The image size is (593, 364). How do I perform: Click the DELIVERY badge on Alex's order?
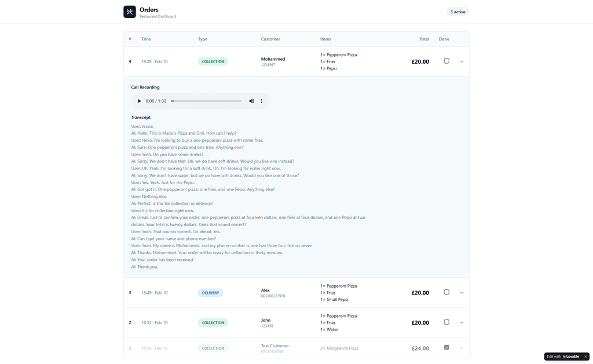pyautogui.click(x=210, y=293)
